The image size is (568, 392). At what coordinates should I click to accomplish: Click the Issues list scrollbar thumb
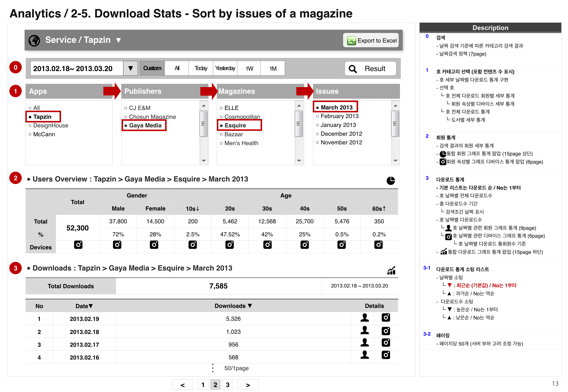point(395,124)
